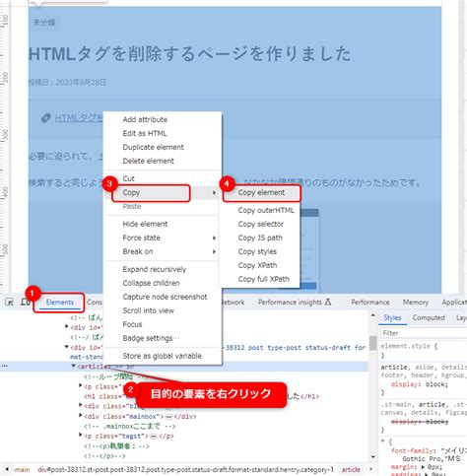This screenshot has width=467, height=476.
Task: Switch to the Styles tab
Action: tap(392, 317)
